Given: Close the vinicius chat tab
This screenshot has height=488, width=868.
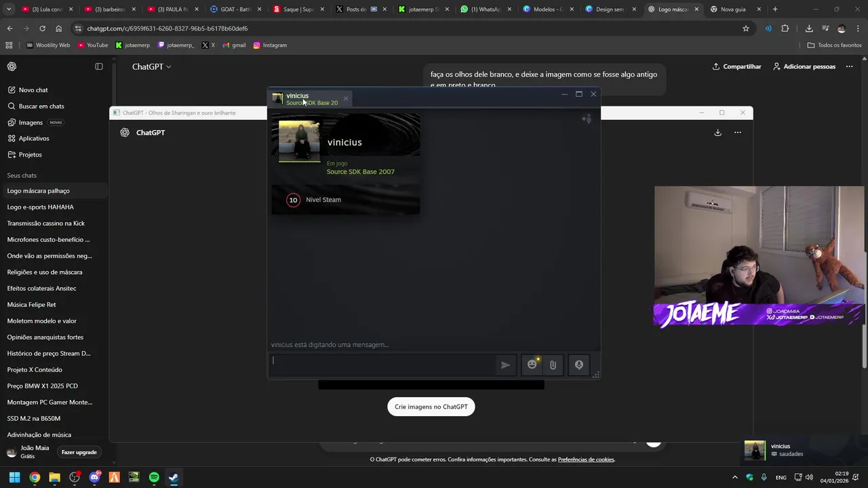Looking at the screenshot, I should 345,99.
